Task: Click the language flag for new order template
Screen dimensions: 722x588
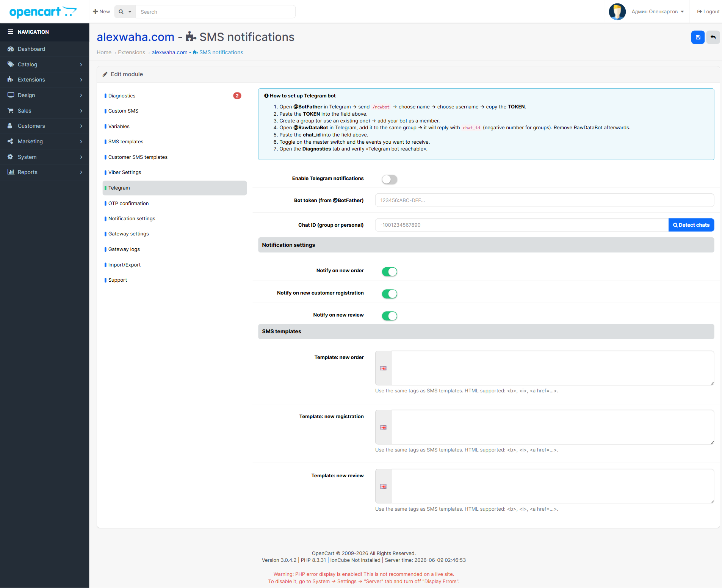Action: point(383,368)
